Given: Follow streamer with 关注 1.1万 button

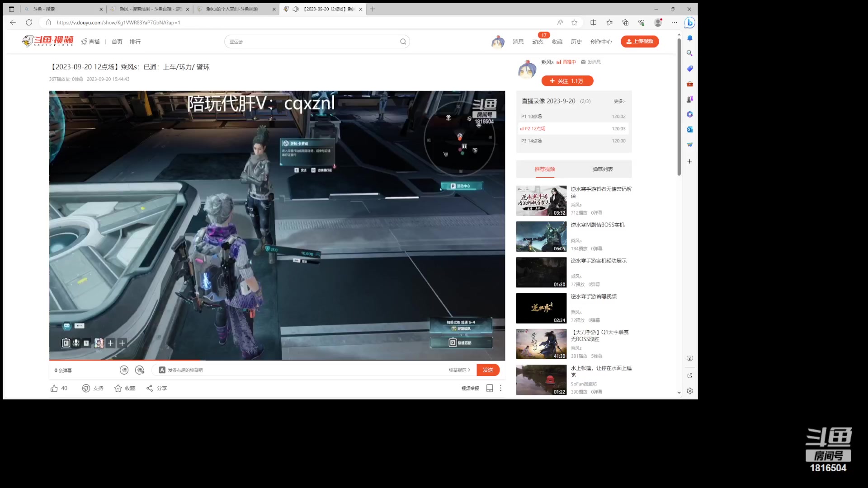Looking at the screenshot, I should tap(567, 81).
